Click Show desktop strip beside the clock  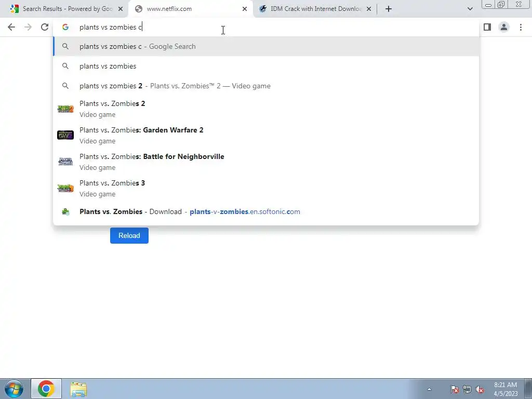(528, 389)
